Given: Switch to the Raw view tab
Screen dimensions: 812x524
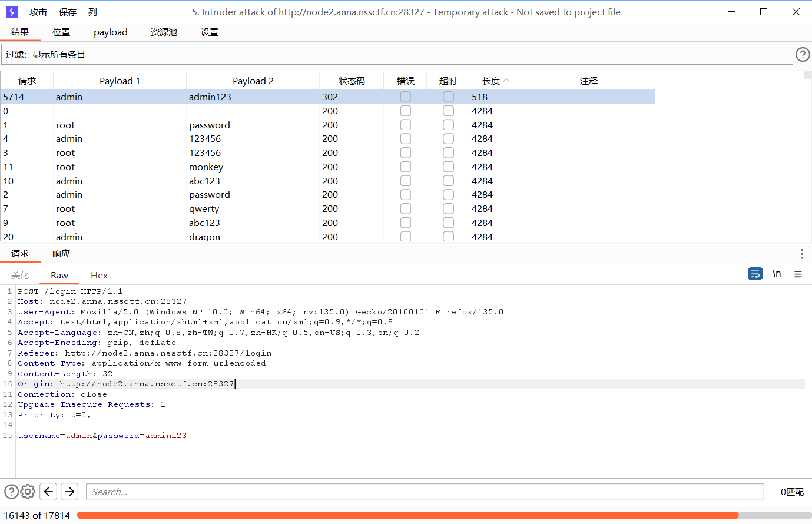Looking at the screenshot, I should pyautogui.click(x=59, y=276).
